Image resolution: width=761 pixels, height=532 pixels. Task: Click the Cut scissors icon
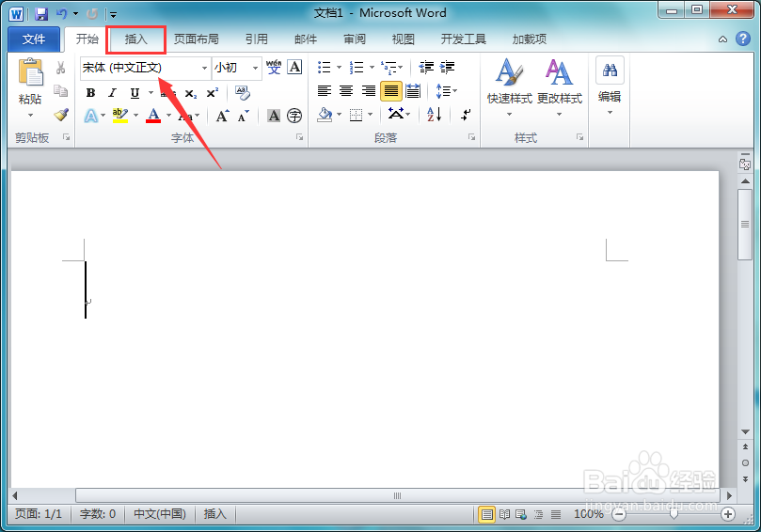tap(60, 68)
